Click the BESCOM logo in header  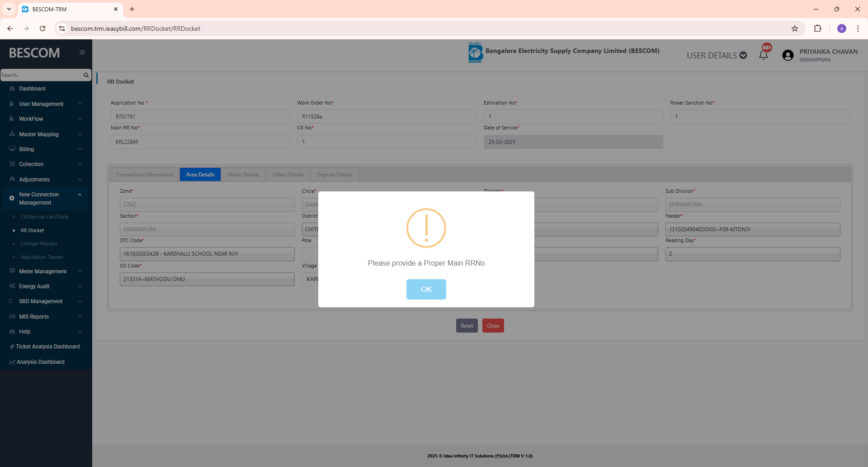475,52
